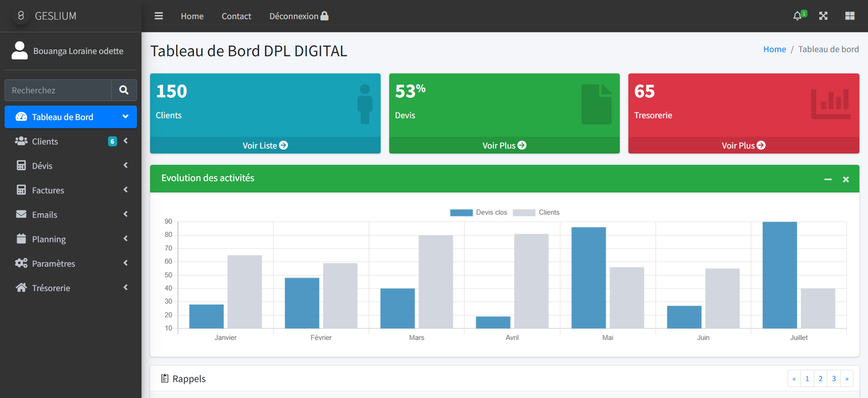Click the user avatar icon in the sidebar
The height and width of the screenshot is (398, 868).
click(x=20, y=50)
